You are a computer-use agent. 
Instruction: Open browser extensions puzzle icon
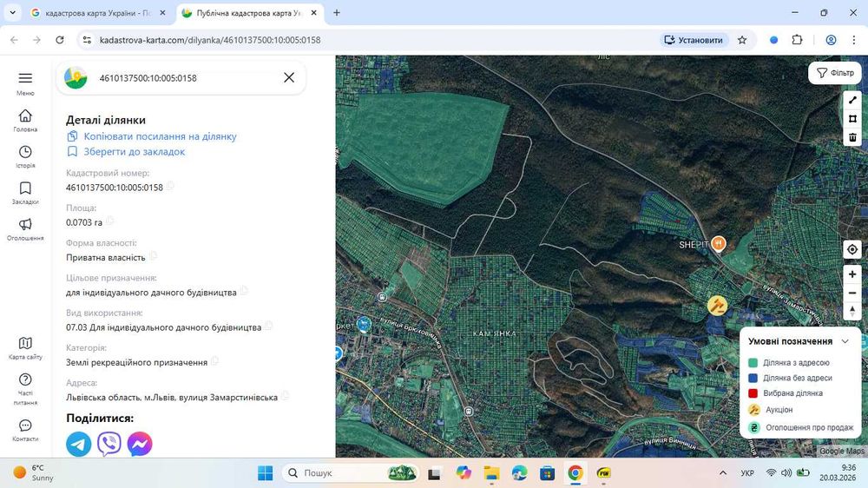coord(797,40)
